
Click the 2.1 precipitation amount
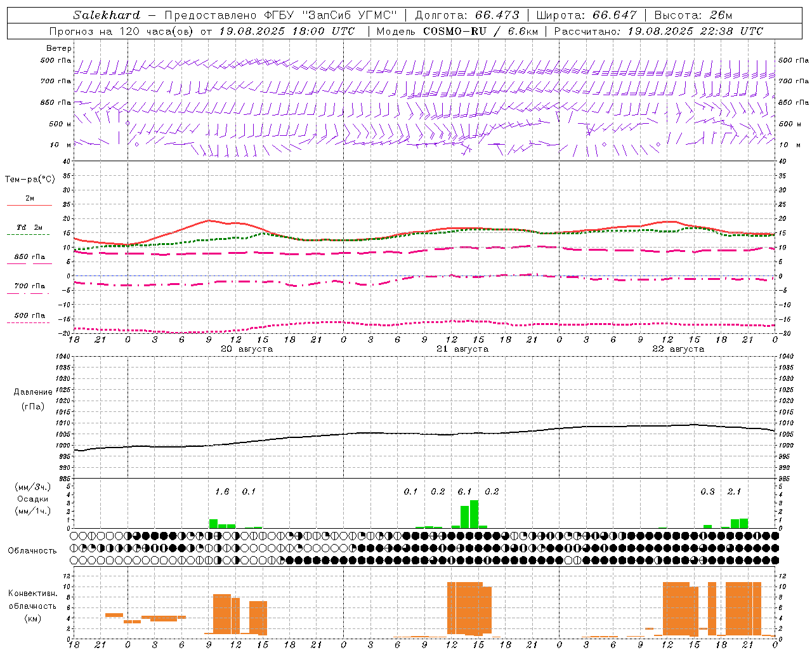[734, 491]
